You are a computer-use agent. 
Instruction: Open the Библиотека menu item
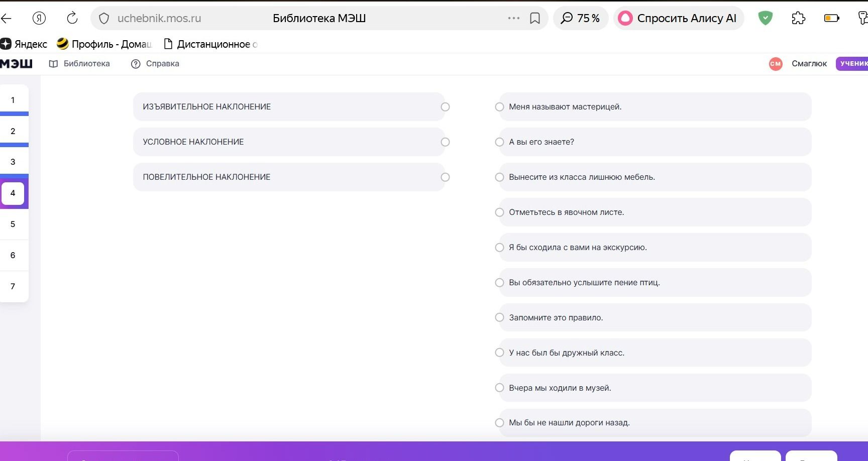(79, 64)
